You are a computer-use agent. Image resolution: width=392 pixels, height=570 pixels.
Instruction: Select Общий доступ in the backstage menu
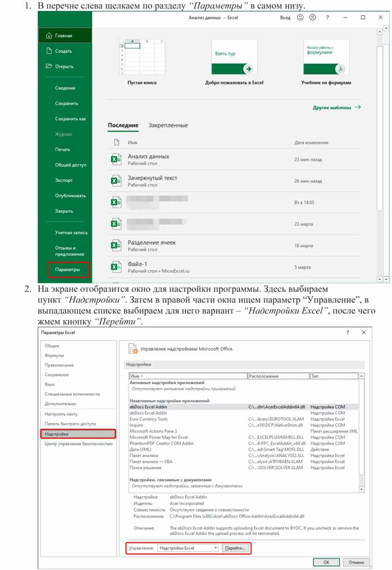click(x=71, y=165)
